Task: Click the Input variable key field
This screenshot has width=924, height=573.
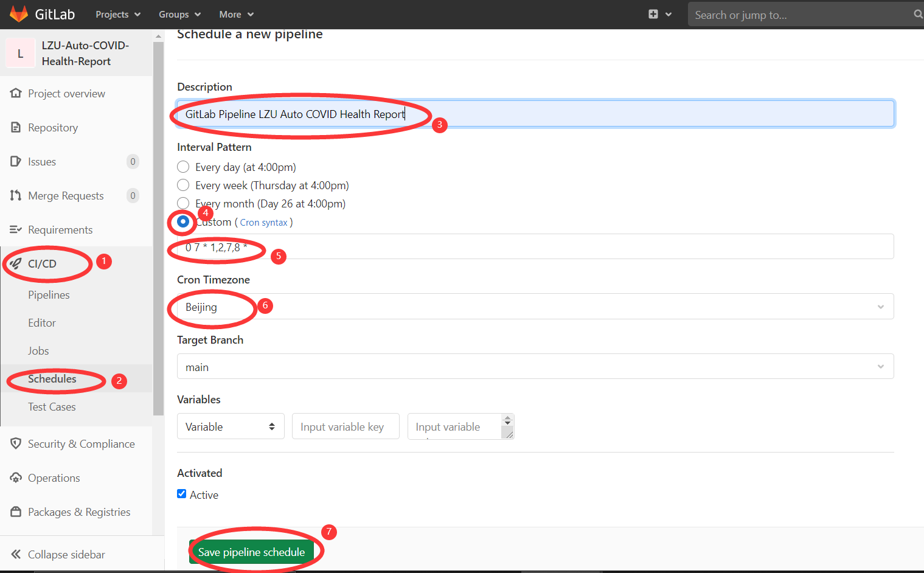Action: pos(346,426)
